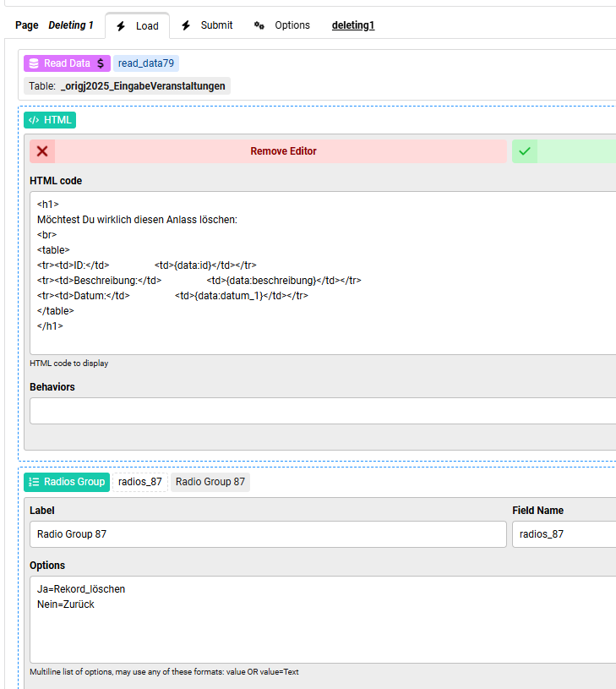
Task: Click the Radio Group 87 title tag
Action: (210, 482)
